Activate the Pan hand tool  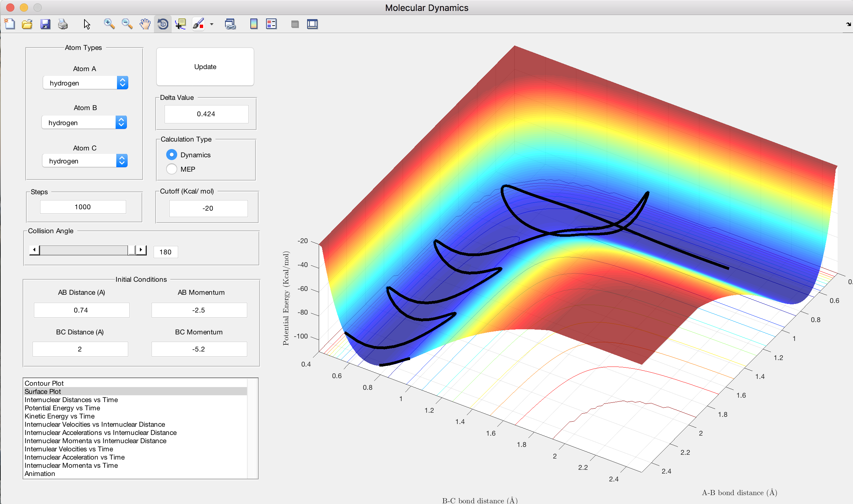point(145,24)
